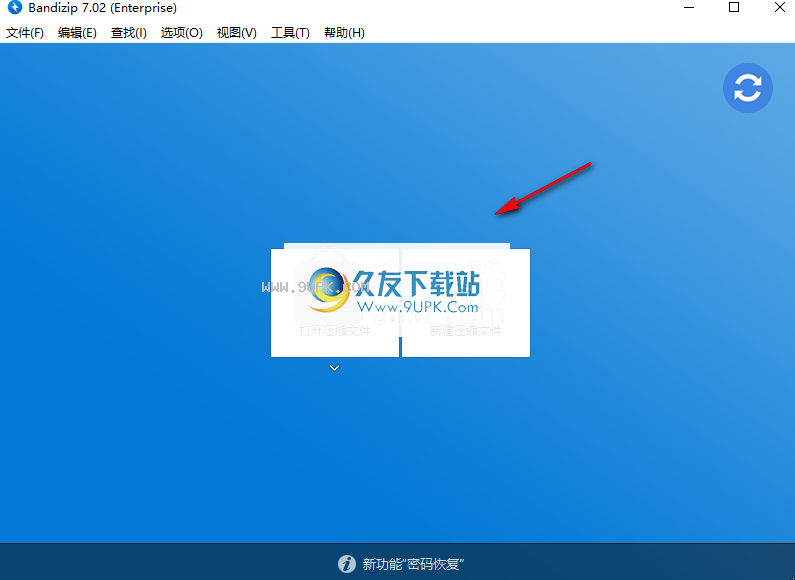Open the 新功能"密码恢复" notice link
Viewport: 795px width, 580px height.
pyautogui.click(x=413, y=564)
